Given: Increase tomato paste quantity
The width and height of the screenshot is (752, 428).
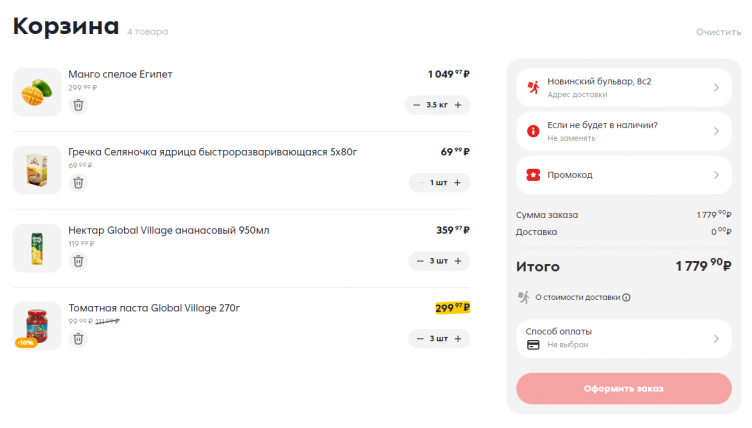Looking at the screenshot, I should [x=458, y=339].
